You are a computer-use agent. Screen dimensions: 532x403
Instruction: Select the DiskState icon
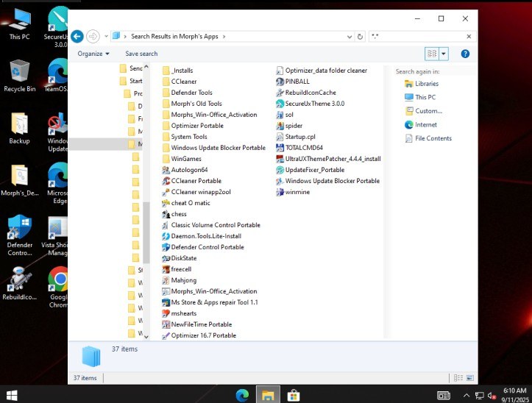166,258
